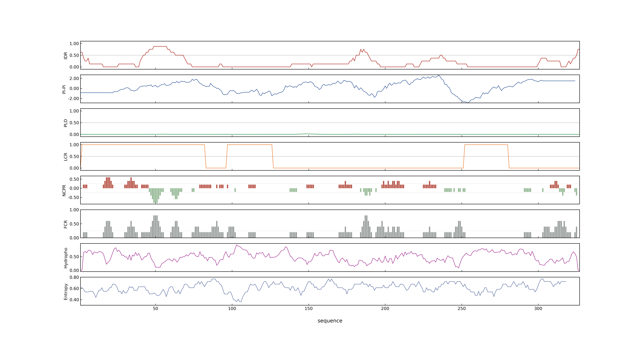This screenshot has height=343, width=644.
Task: Click the Entropy y-axis label
Action: point(66,291)
